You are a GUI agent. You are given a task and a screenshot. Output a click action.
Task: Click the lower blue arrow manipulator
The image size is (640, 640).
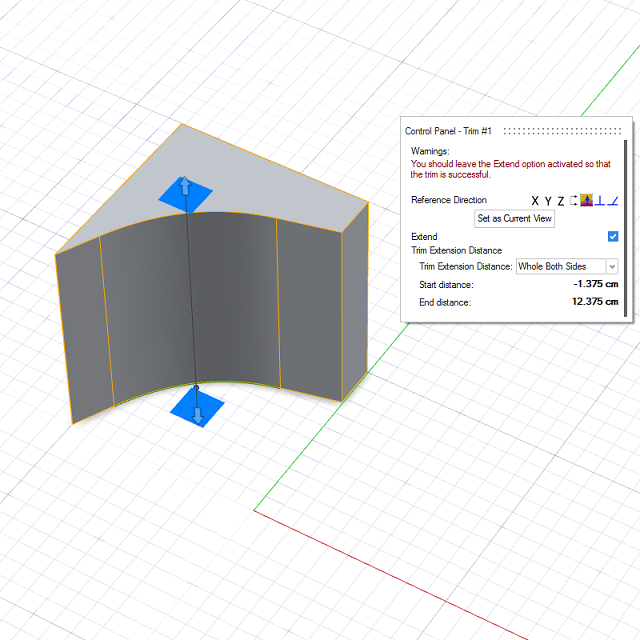pos(197,410)
